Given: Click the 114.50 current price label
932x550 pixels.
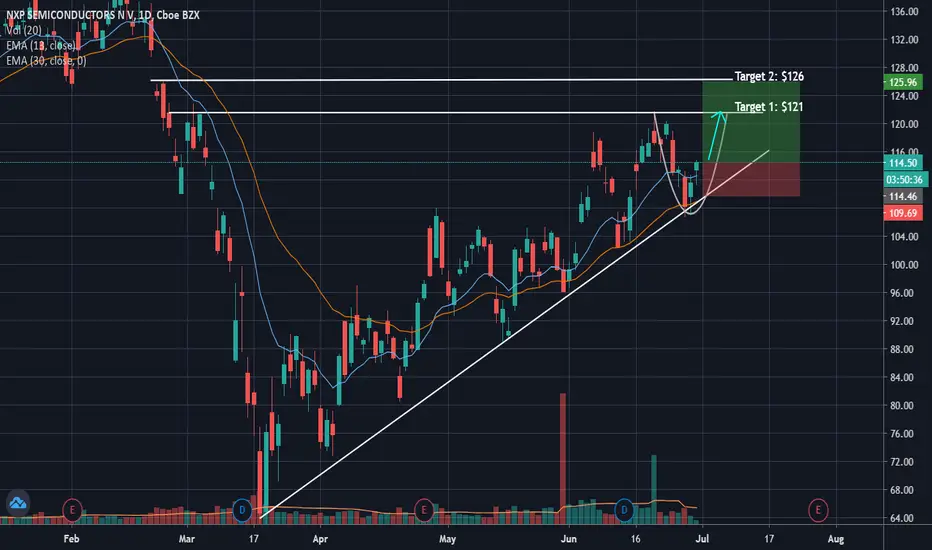Looking at the screenshot, I should click(903, 162).
